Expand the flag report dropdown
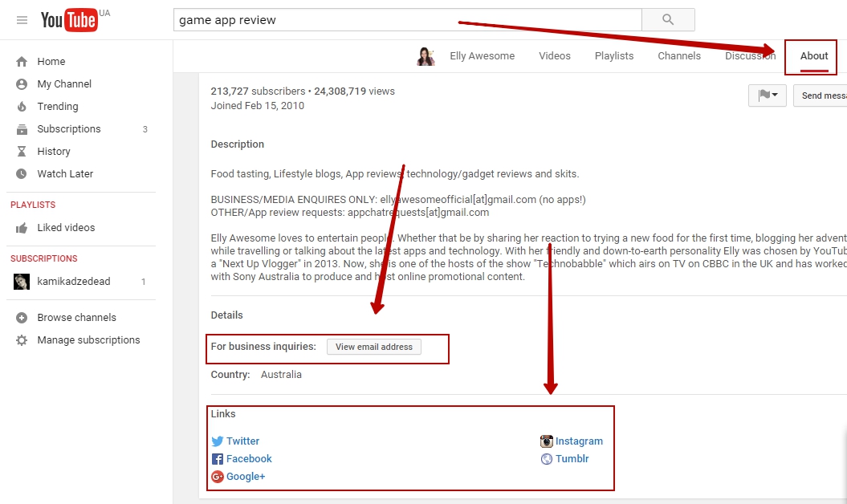The height and width of the screenshot is (504, 847). click(767, 96)
